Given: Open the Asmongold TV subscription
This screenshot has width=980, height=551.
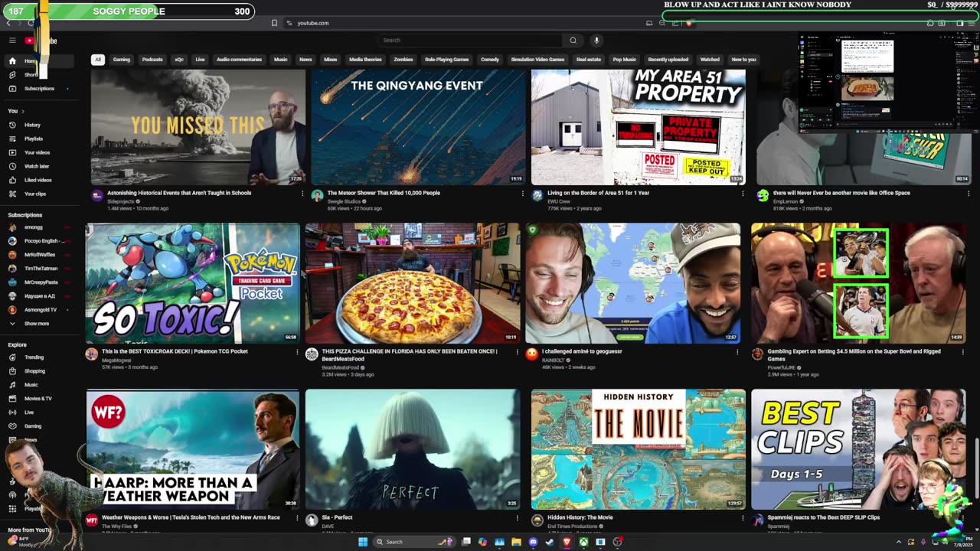Looking at the screenshot, I should pyautogui.click(x=41, y=310).
